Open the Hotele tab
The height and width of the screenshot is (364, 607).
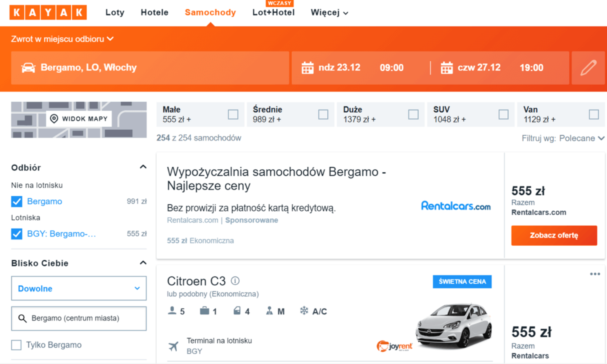pos(154,12)
